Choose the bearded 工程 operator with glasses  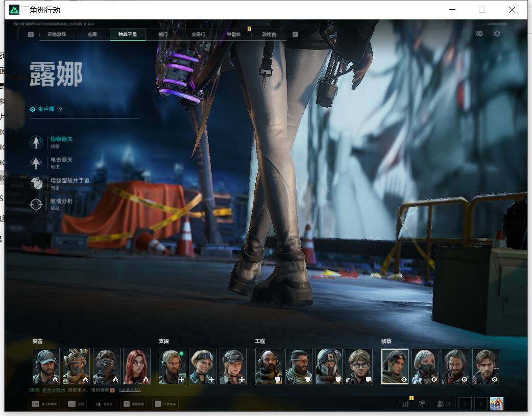pos(299,366)
